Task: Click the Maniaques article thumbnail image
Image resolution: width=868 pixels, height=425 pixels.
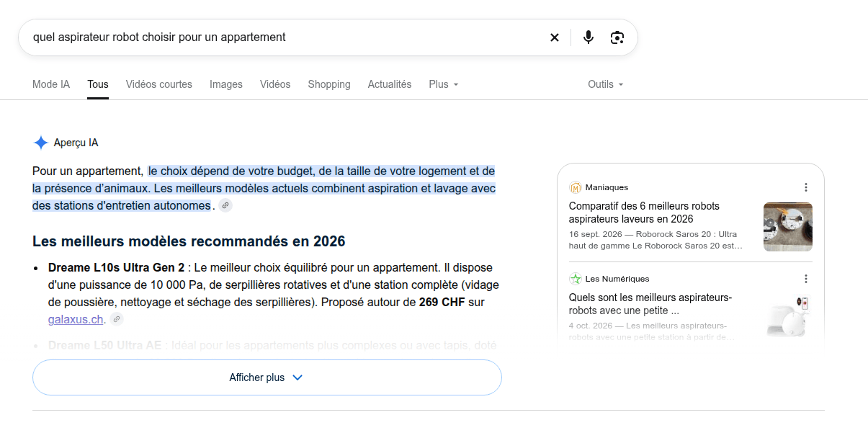Action: tap(788, 227)
